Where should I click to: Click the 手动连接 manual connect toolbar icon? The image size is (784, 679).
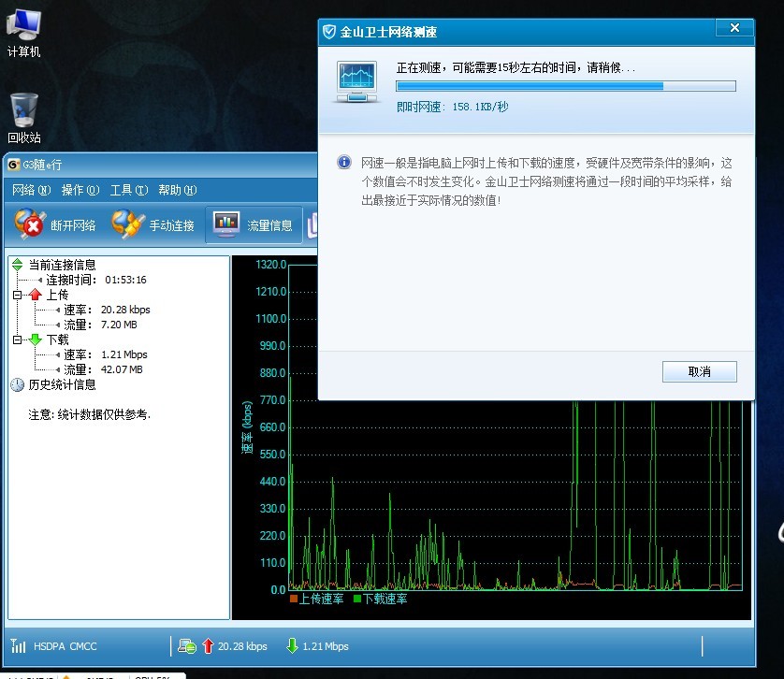pyautogui.click(x=127, y=224)
